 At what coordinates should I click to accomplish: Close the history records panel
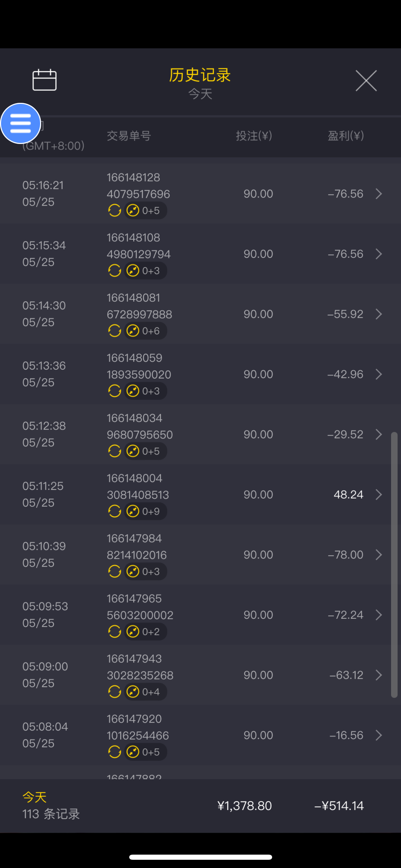point(366,81)
